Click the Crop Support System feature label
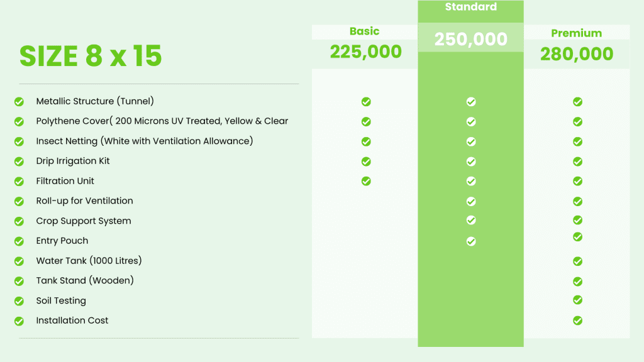 pyautogui.click(x=84, y=221)
